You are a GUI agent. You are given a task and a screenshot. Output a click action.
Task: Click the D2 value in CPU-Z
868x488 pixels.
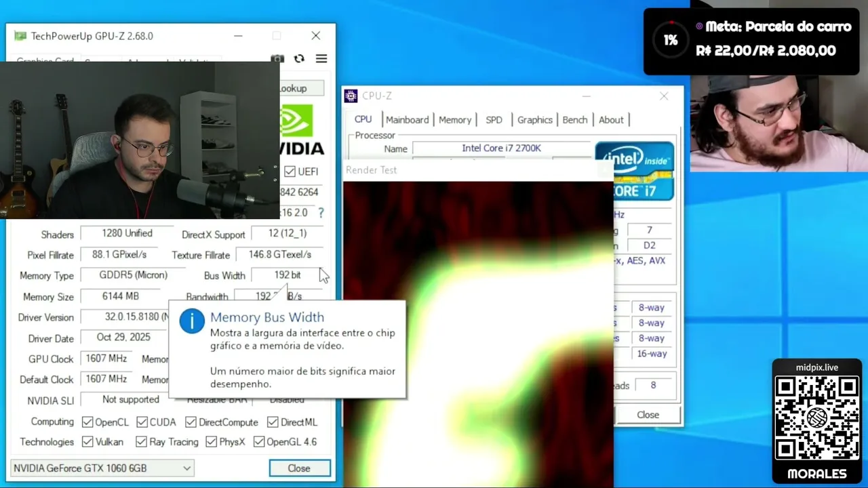tap(649, 245)
